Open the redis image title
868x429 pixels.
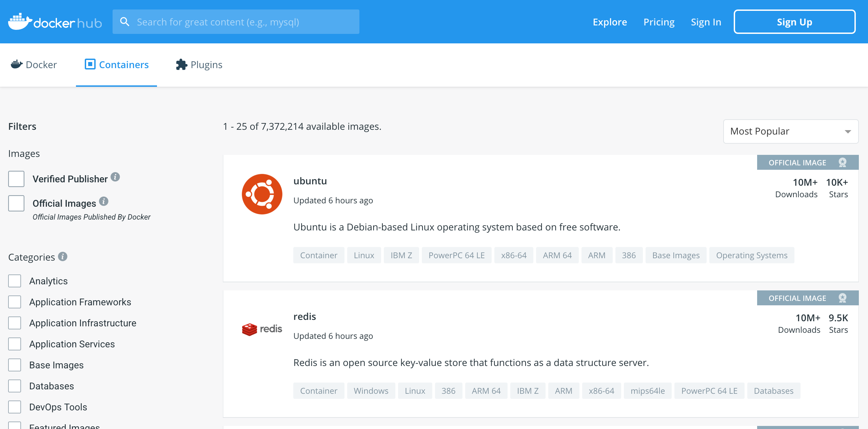click(305, 316)
